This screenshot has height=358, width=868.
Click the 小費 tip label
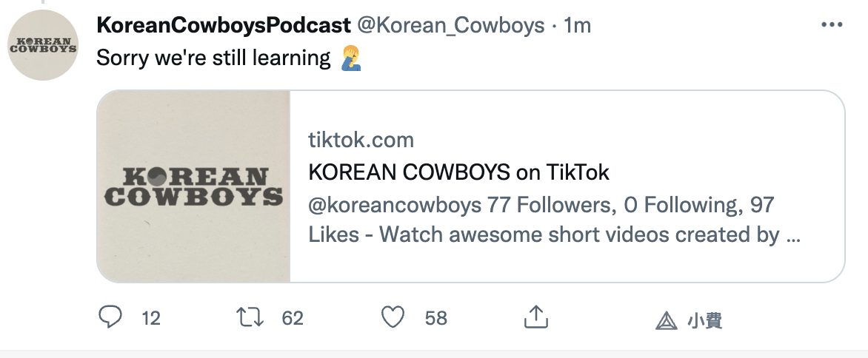pos(705,320)
